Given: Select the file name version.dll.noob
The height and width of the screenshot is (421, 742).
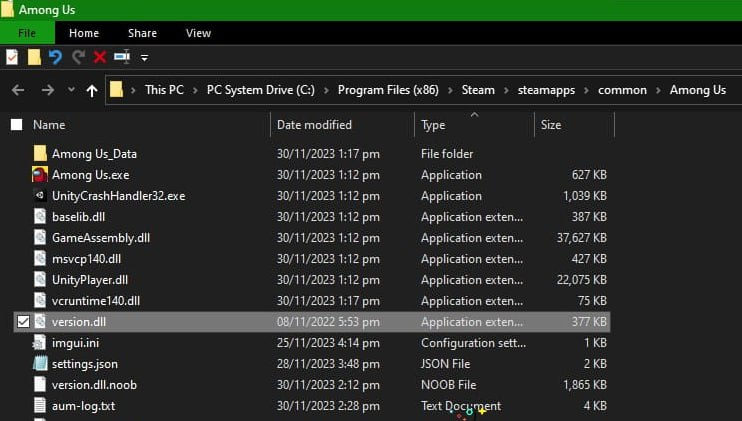Looking at the screenshot, I should point(94,385).
